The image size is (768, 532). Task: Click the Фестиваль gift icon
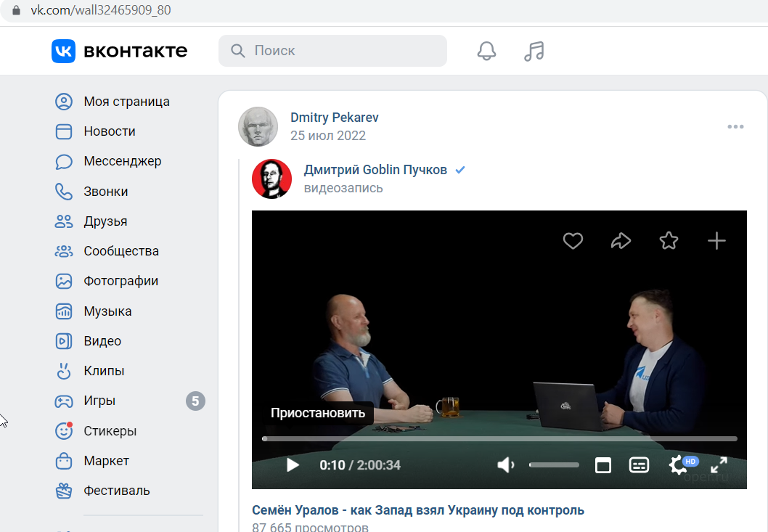coord(64,491)
